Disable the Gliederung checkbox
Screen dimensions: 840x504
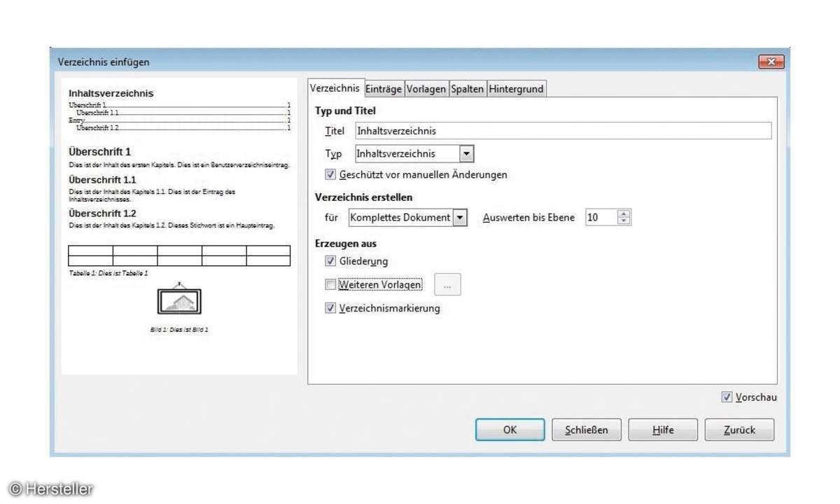pos(331,261)
